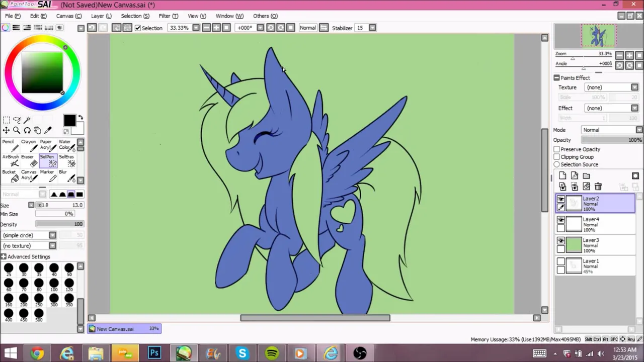Hide Layer4 using its eye icon
Screen dimensions: 644x362
(561, 220)
